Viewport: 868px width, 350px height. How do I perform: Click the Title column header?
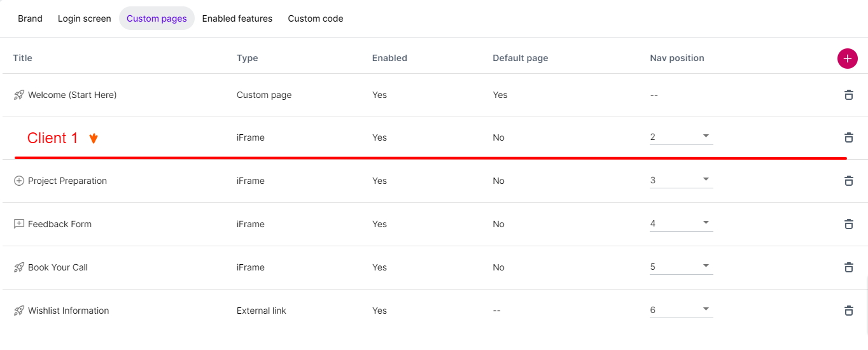[x=22, y=58]
